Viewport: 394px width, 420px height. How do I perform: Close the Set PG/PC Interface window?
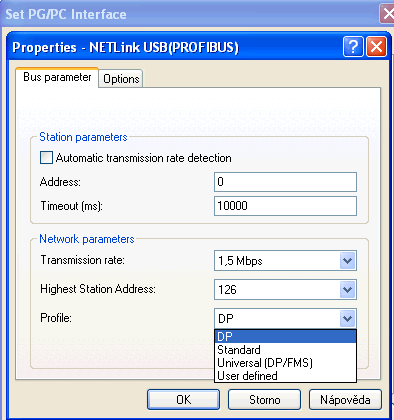(387, 14)
